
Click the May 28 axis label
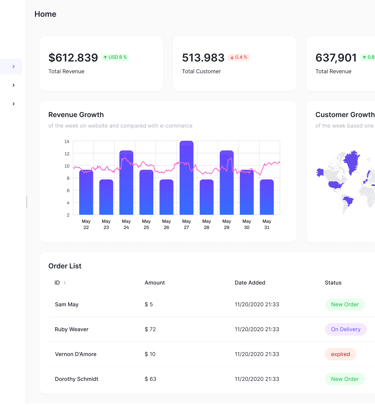point(207,224)
